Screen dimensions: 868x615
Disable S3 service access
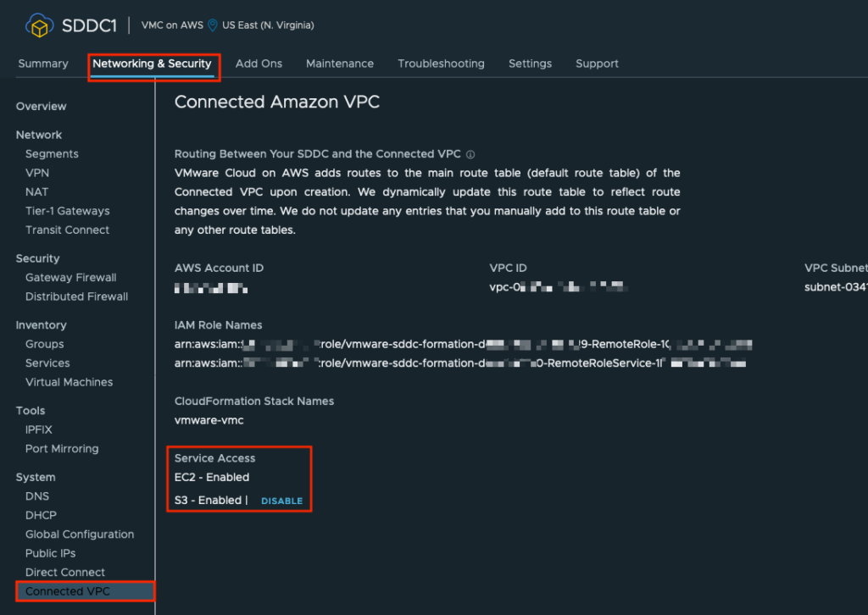281,501
